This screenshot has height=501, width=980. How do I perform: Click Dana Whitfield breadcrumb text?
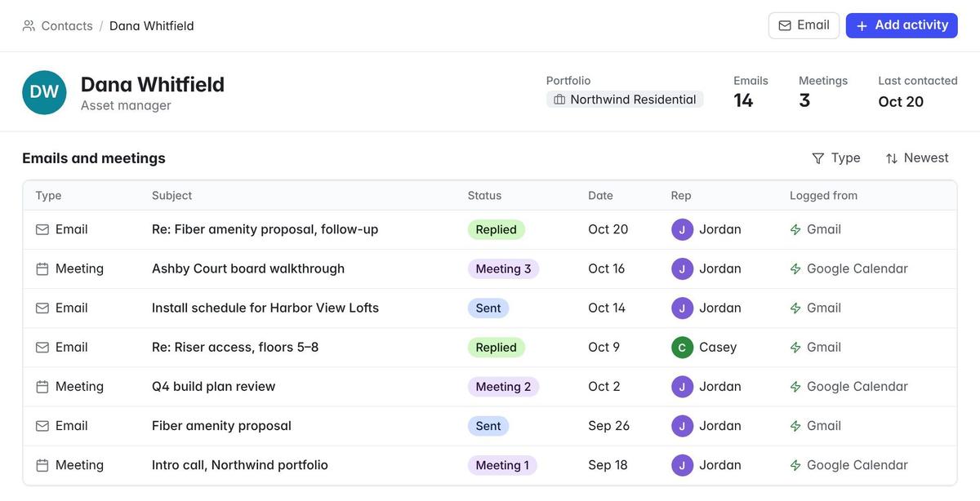click(x=152, y=26)
